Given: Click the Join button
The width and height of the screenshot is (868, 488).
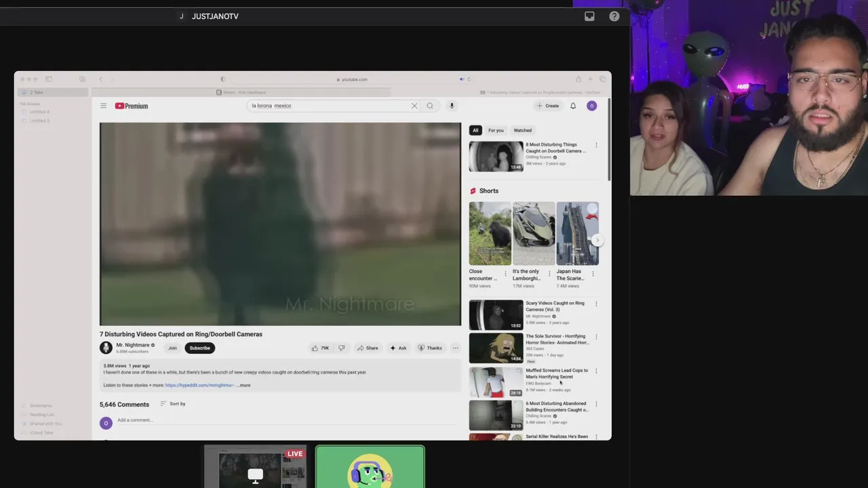Looking at the screenshot, I should [x=172, y=348].
